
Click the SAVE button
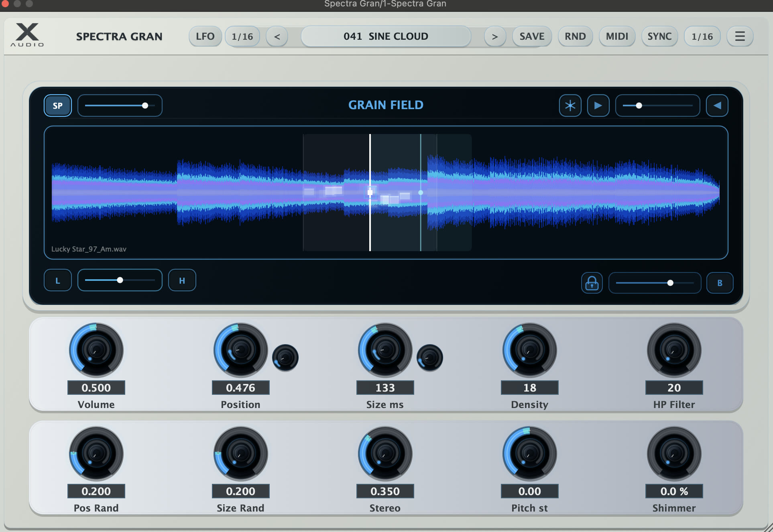click(x=532, y=37)
